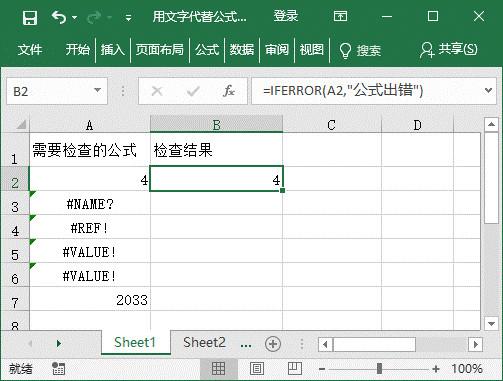503x381 pixels.
Task: Switch to the 数据 ribbon tab
Action: pyautogui.click(x=242, y=50)
